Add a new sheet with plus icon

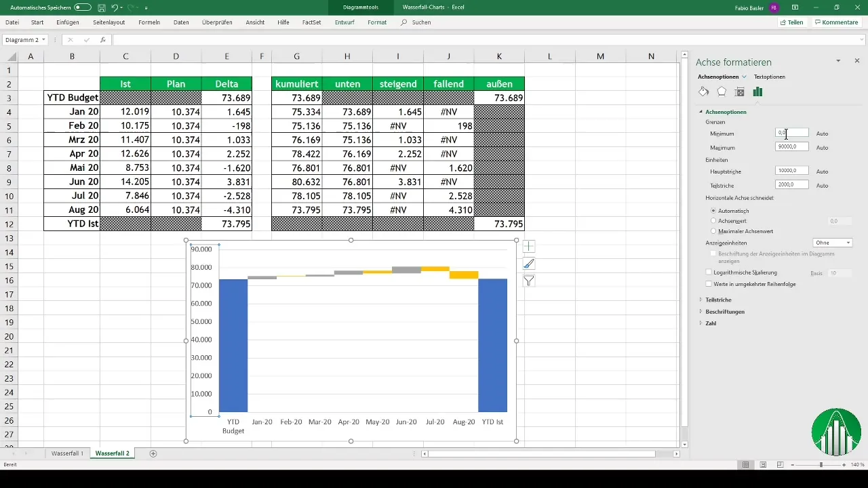(153, 453)
